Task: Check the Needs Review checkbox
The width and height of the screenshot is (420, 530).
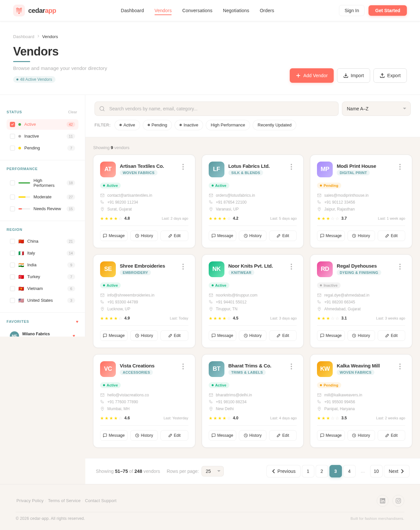Action: (x=12, y=209)
